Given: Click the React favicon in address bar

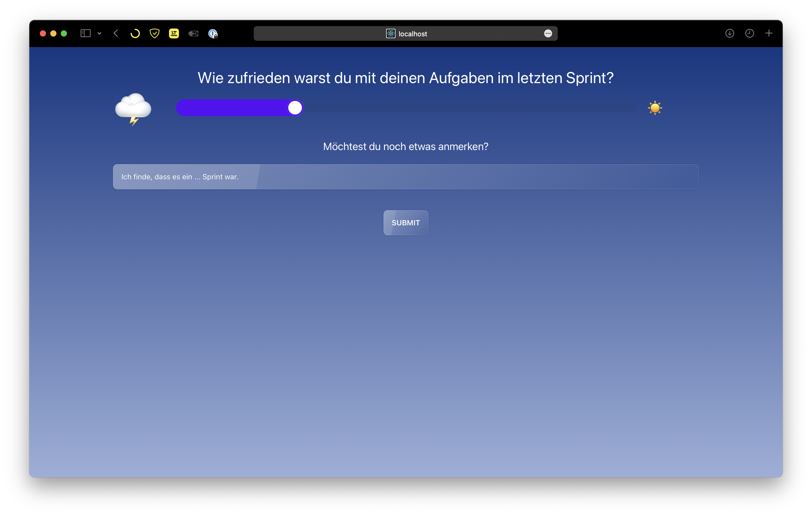Looking at the screenshot, I should point(391,33).
